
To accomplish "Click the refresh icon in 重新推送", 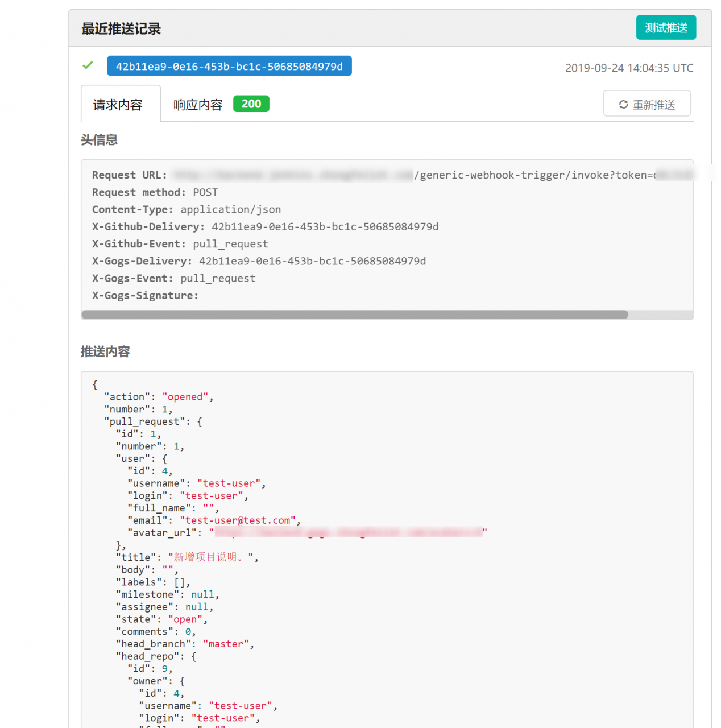I will 623,105.
